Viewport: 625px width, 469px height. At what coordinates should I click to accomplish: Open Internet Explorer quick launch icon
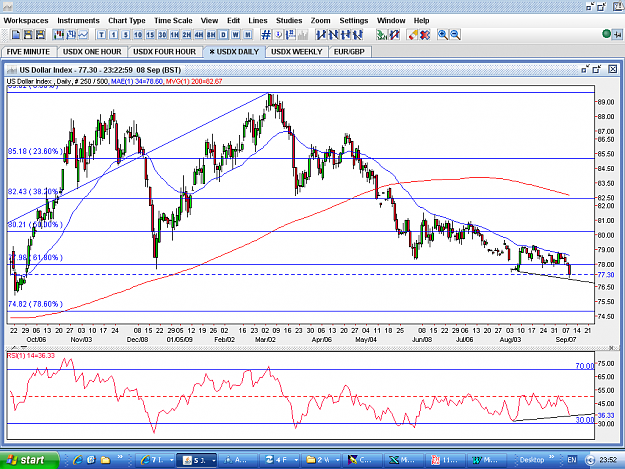click(77, 460)
